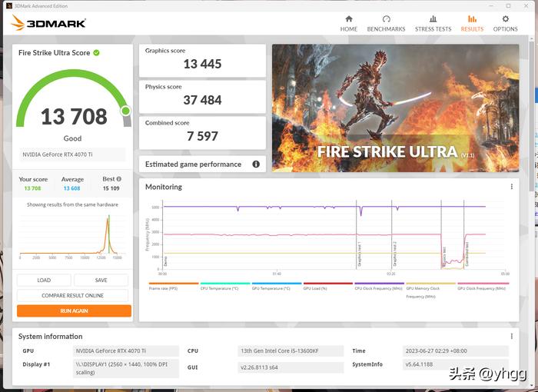Image resolution: width=538 pixels, height=392 pixels.
Task: Toggle the CPU Clock Frequency legend
Action: [379, 286]
